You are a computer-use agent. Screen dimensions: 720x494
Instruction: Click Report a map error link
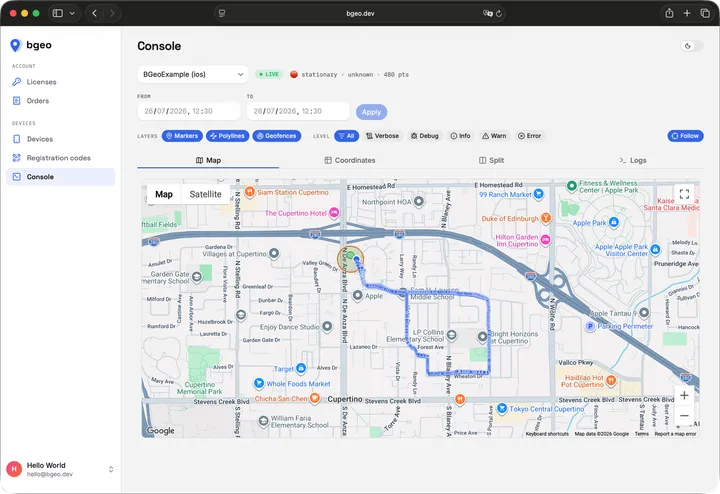(675, 434)
